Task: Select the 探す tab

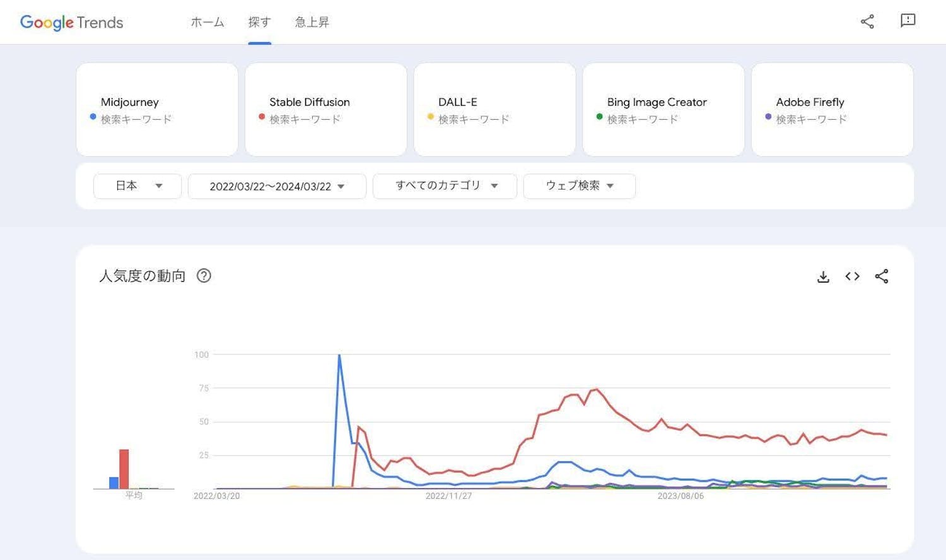Action: 259,22
